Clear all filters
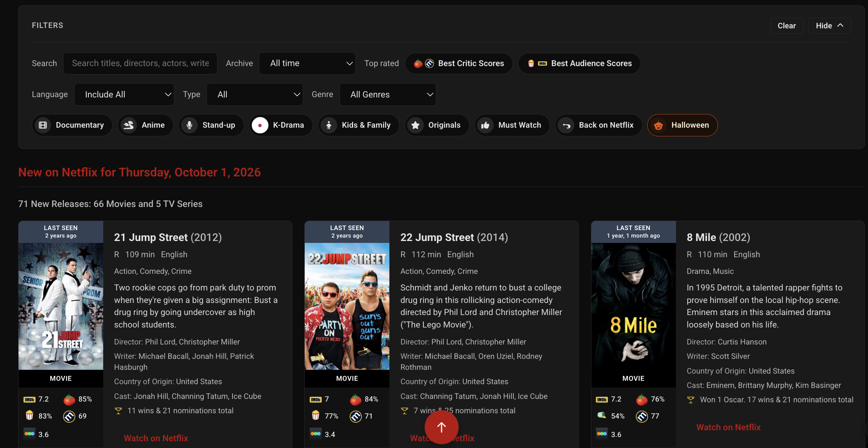This screenshot has width=868, height=448. coord(787,26)
